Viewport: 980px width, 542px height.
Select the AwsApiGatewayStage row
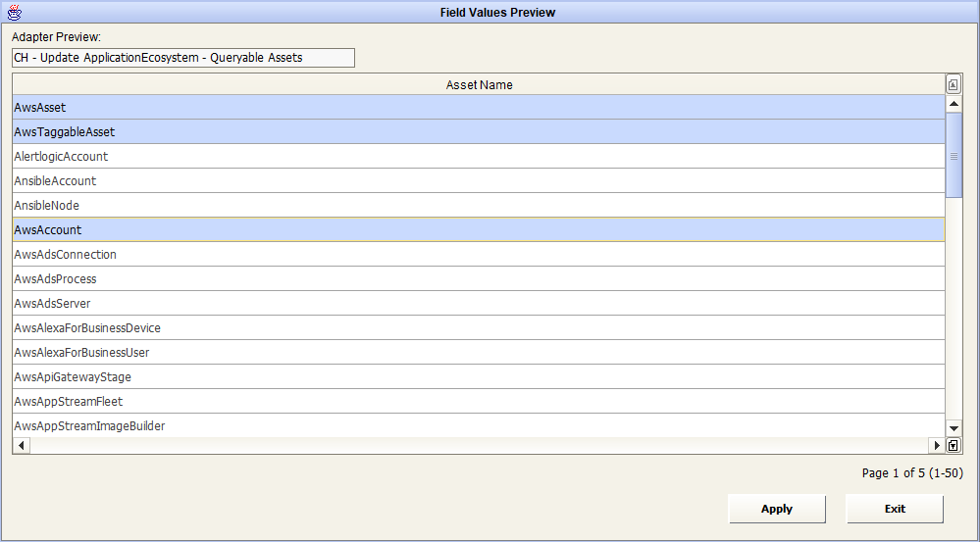[479, 377]
